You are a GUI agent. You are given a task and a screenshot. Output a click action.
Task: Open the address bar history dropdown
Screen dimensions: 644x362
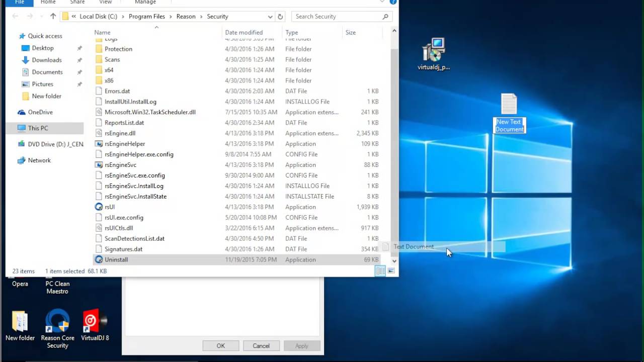tap(270, 17)
